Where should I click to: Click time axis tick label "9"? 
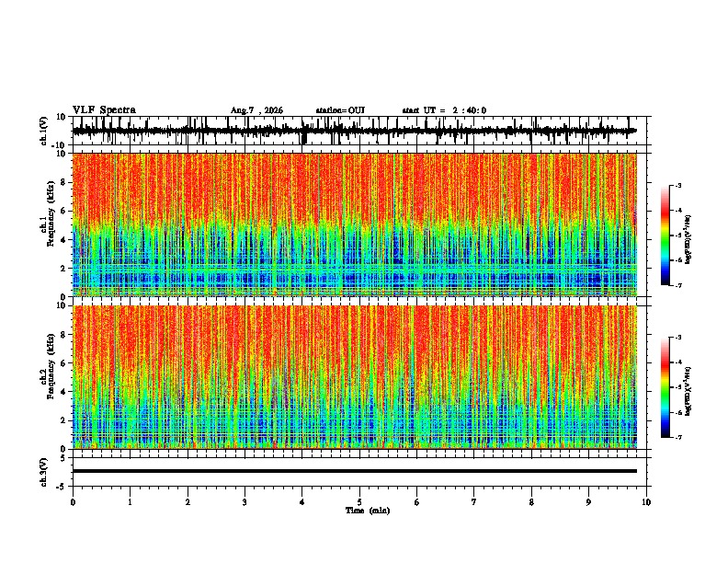click(x=588, y=502)
